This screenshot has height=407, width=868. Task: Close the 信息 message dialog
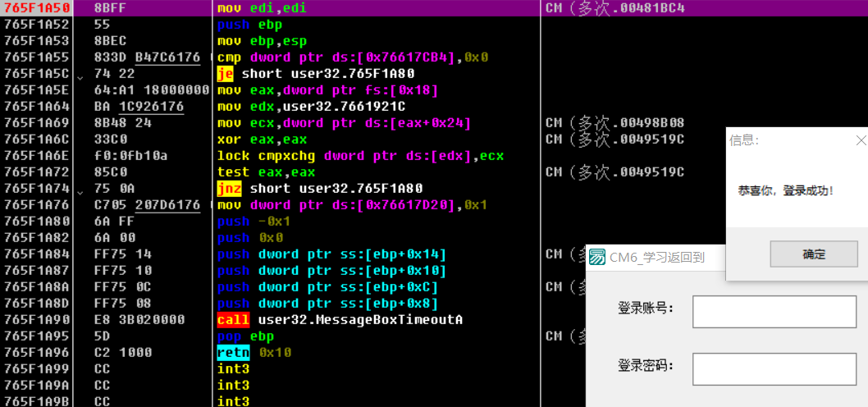point(860,140)
